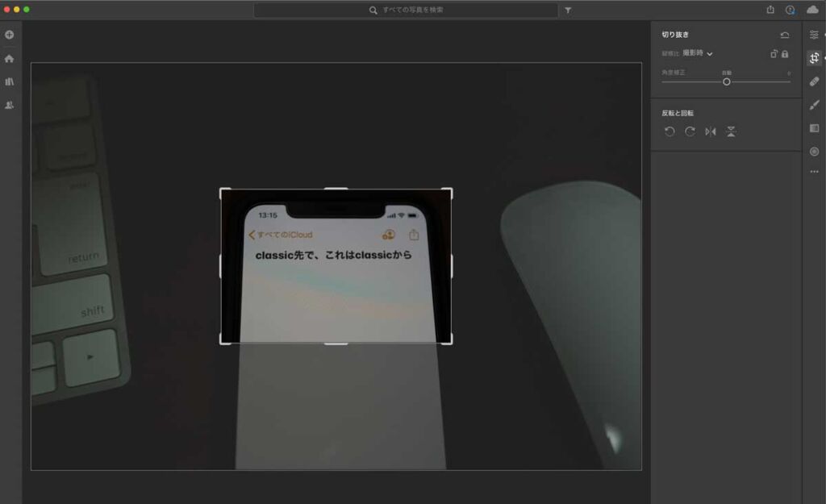The width and height of the screenshot is (826, 504).
Task: Click the Share export icon
Action: 770,10
